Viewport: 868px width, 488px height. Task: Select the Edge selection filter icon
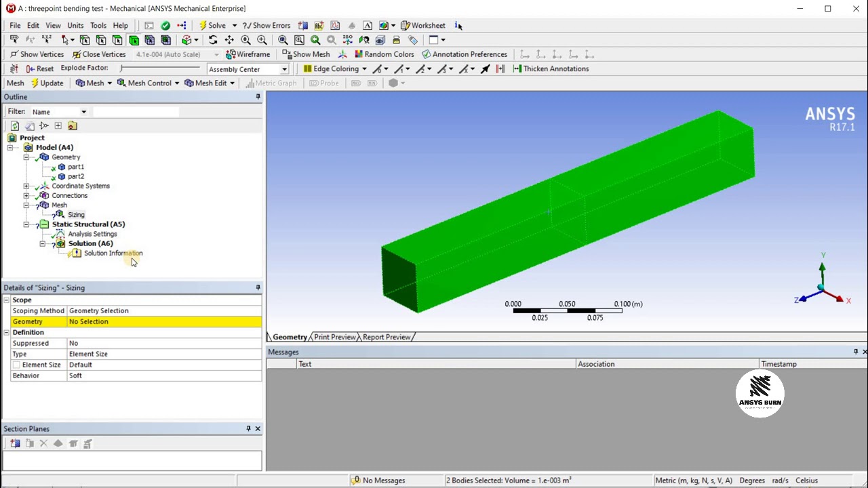tap(101, 40)
